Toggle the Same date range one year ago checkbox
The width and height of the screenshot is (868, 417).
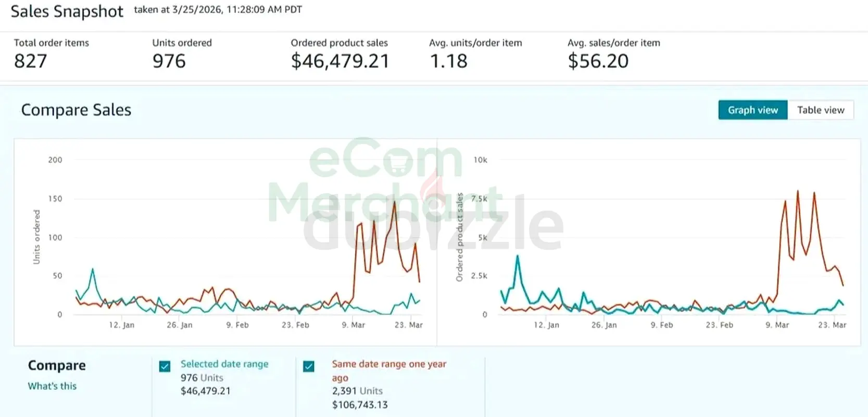[309, 366]
